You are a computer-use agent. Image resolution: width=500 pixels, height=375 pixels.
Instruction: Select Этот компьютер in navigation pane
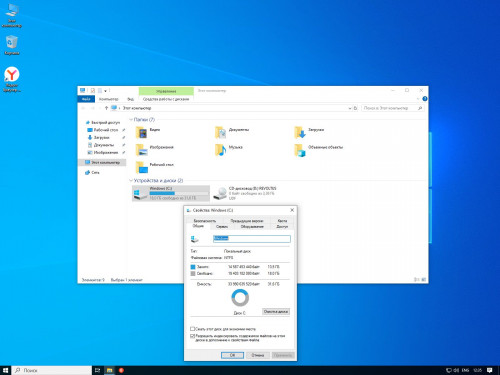pos(102,162)
